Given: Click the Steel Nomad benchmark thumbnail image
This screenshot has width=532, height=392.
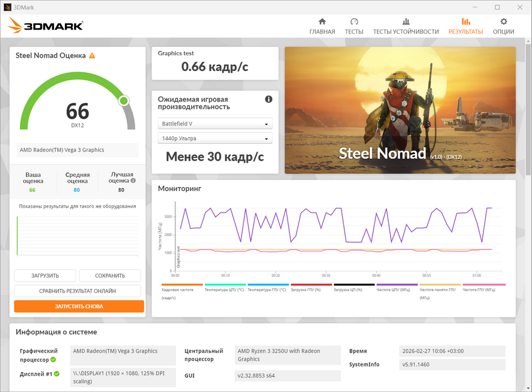Looking at the screenshot, I should [x=400, y=110].
